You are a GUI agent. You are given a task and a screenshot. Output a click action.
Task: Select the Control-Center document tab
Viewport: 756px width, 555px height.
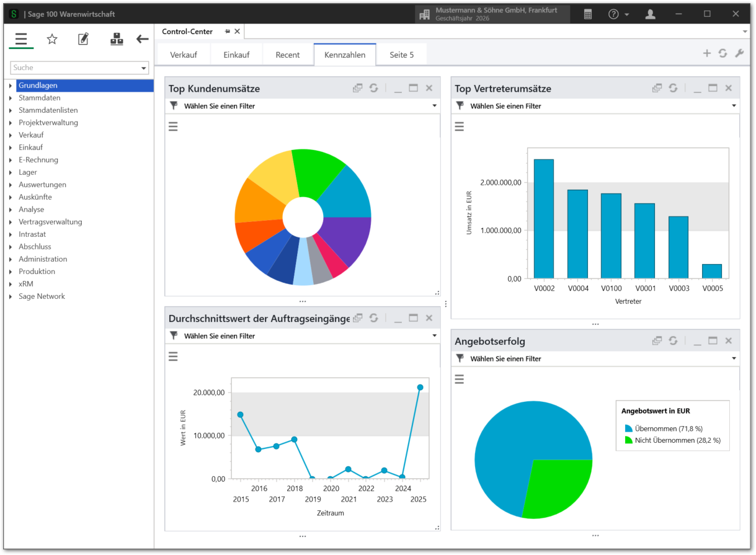[187, 31]
